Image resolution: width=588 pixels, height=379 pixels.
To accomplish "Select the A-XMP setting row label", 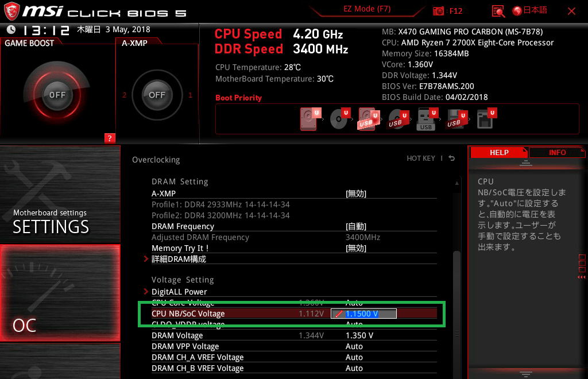I will 164,194.
